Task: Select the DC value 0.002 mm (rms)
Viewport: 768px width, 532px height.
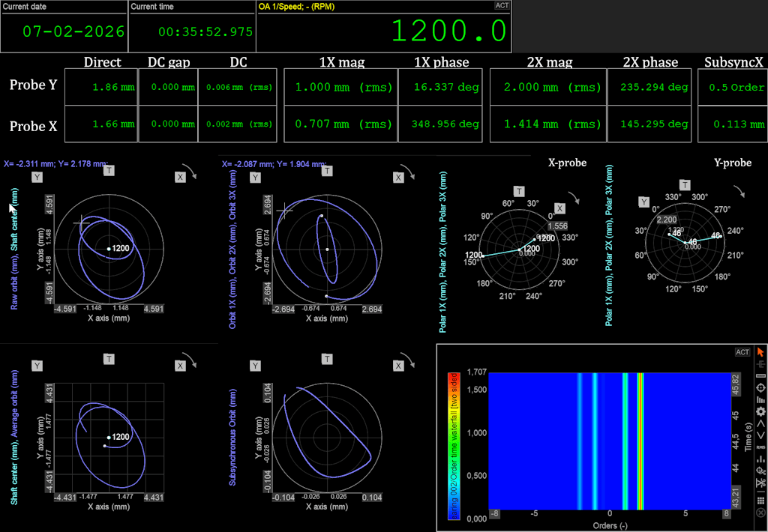Action: (239, 124)
